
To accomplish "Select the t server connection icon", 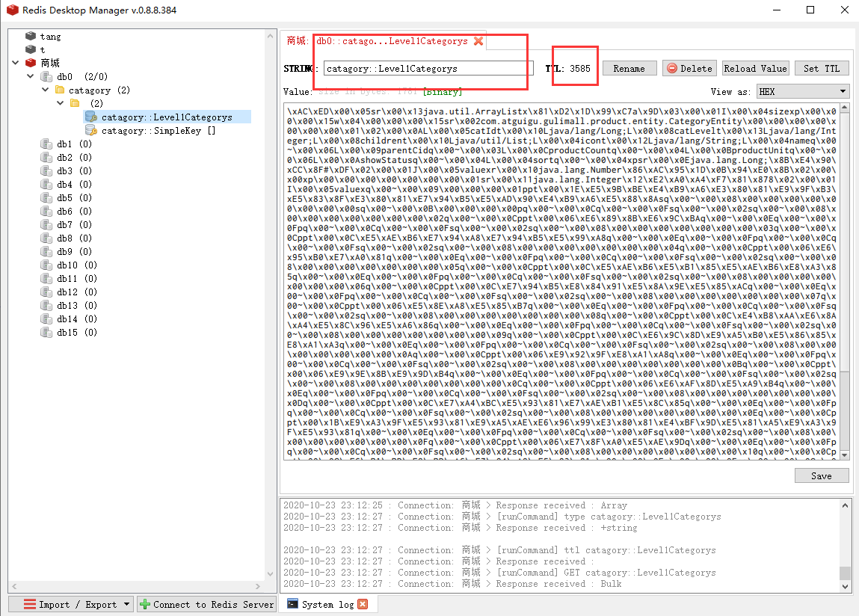I will [x=31, y=49].
